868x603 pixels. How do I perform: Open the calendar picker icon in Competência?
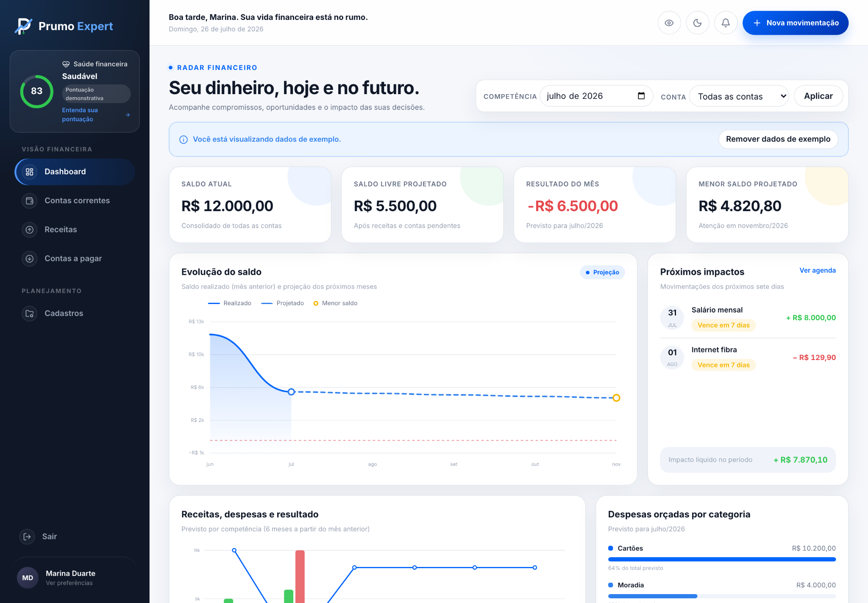641,96
